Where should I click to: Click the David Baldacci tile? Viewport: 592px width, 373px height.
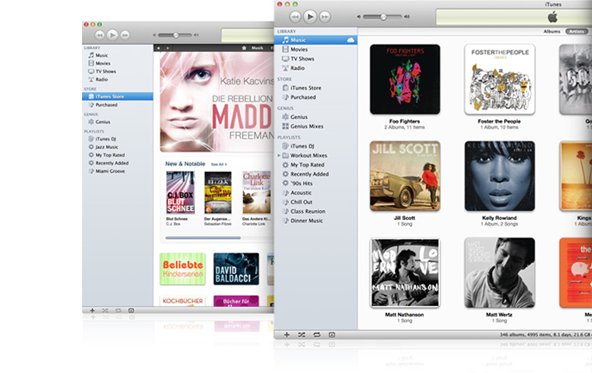point(236,269)
